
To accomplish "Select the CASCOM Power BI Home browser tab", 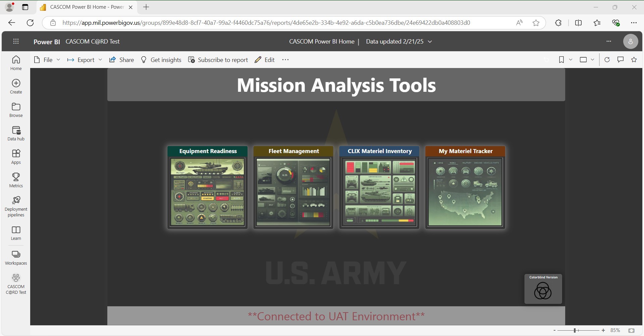I will tap(87, 7).
